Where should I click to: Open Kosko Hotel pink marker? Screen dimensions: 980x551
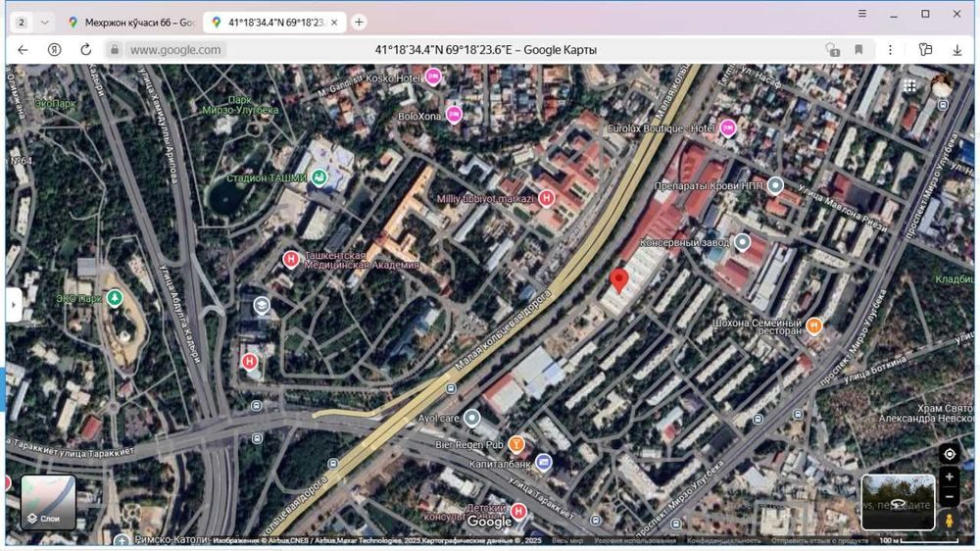(433, 77)
